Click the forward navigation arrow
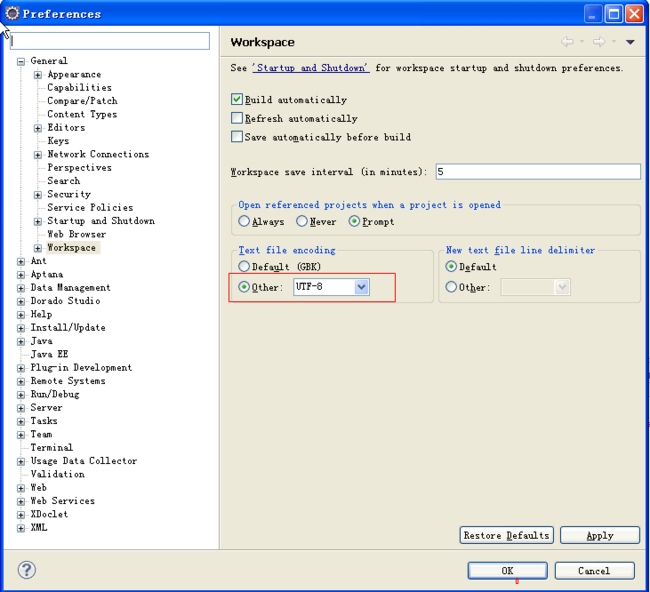The width and height of the screenshot is (650, 592). (599, 42)
